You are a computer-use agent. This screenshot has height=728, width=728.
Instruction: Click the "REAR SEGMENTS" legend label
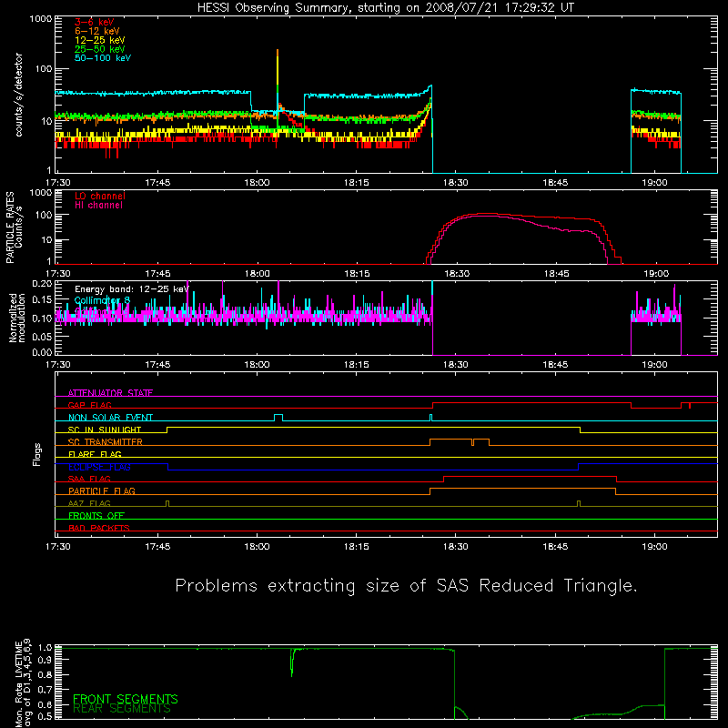(x=122, y=709)
